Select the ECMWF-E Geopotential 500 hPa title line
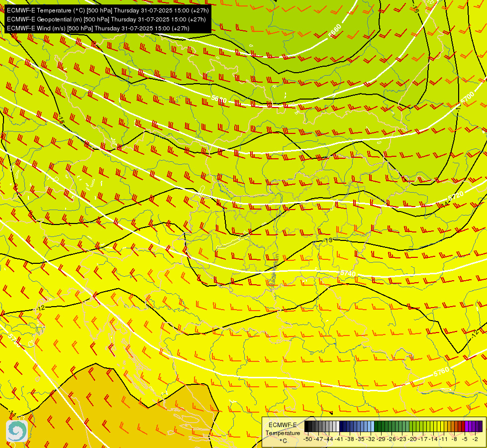Viewport: 487px width, 448px height. click(x=106, y=19)
